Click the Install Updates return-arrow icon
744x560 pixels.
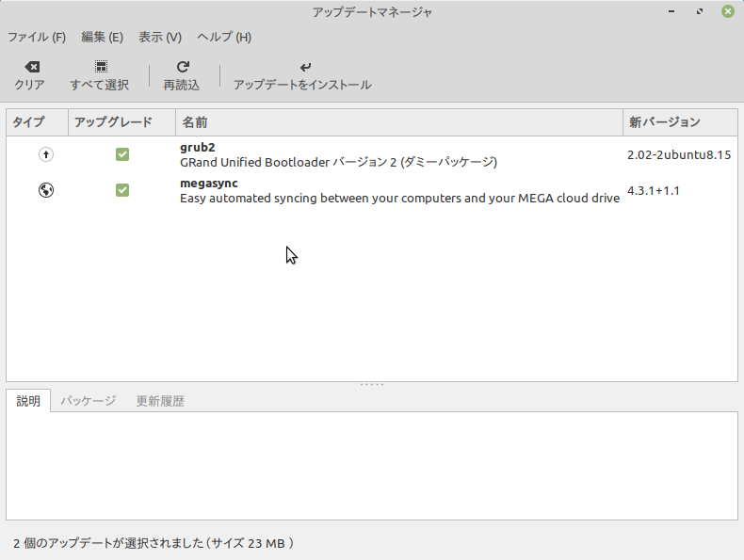[305, 68]
